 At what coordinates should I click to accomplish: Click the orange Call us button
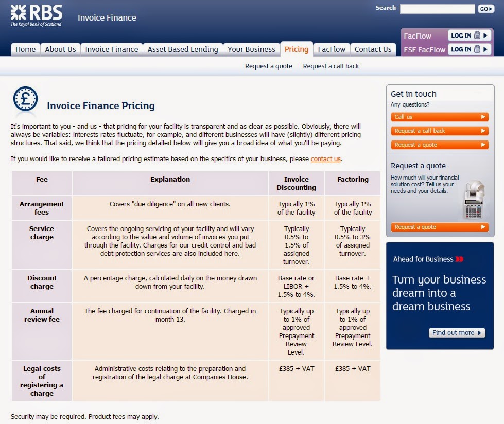pyautogui.click(x=440, y=117)
